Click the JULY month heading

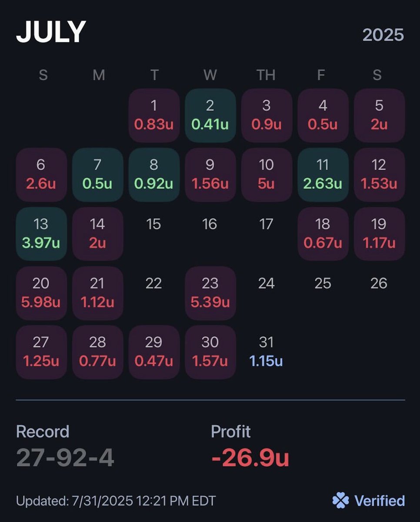51,32
